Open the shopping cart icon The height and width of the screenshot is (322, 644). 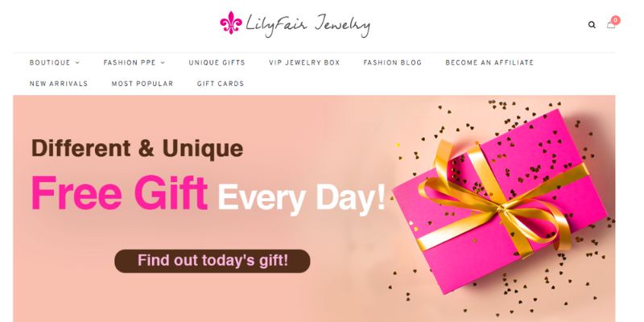click(611, 26)
